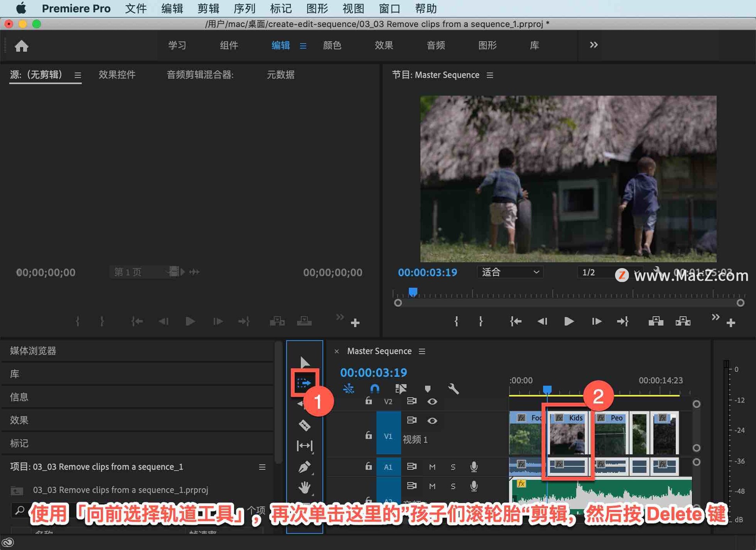Toggle snapping with the magnet icon
The height and width of the screenshot is (550, 756).
[374, 389]
